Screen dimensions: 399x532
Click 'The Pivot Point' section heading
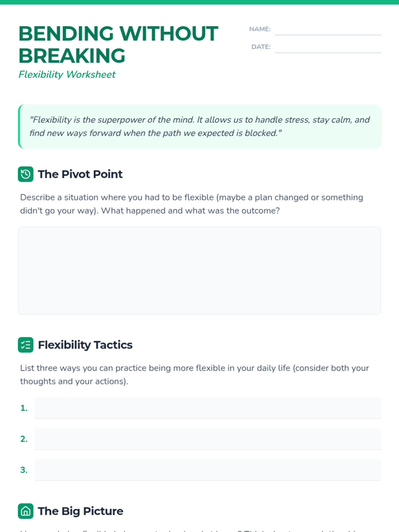tap(80, 174)
